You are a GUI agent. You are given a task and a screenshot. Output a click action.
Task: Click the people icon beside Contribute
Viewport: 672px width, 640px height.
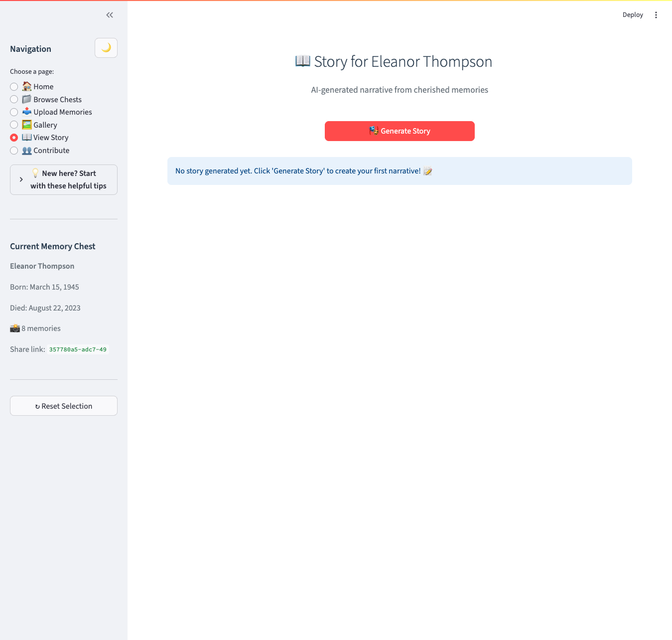point(27,151)
